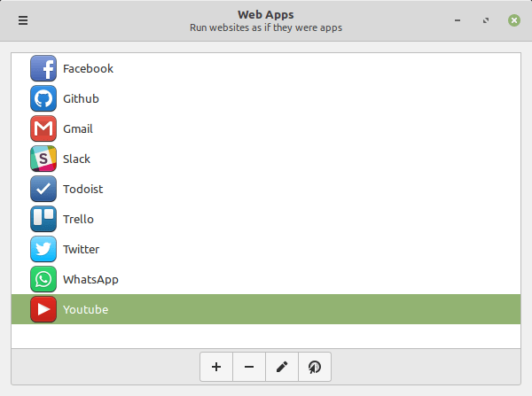
Task: Click the Twitter bird icon
Action: click(43, 249)
